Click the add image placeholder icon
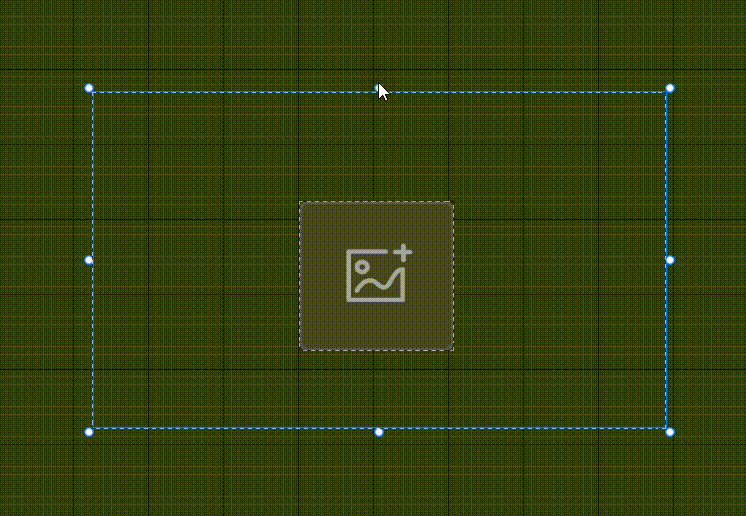 point(379,273)
